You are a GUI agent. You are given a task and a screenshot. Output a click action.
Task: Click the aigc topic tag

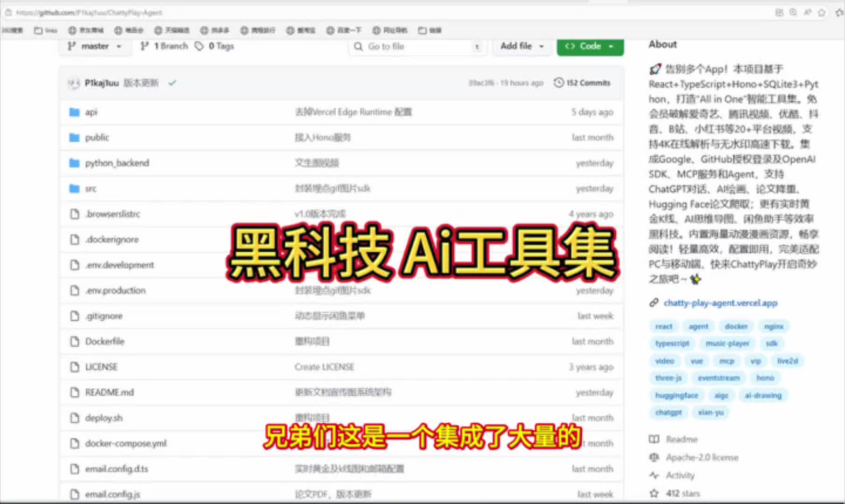click(x=721, y=395)
